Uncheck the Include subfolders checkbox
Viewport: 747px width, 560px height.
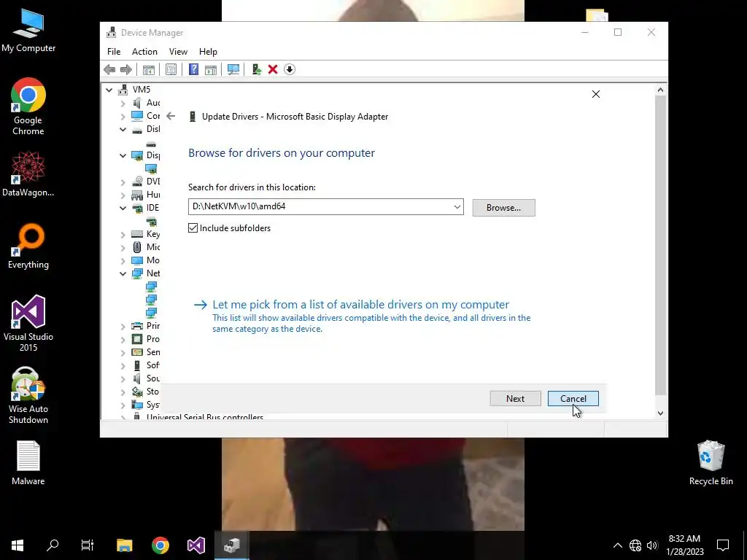coord(193,228)
